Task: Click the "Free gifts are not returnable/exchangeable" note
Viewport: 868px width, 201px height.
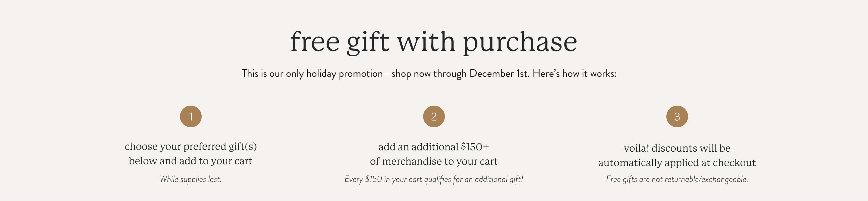Action: (x=677, y=179)
